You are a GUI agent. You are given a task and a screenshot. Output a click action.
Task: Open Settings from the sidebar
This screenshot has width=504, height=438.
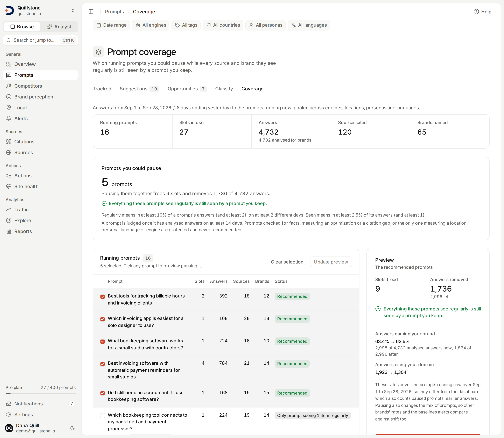tap(41, 415)
